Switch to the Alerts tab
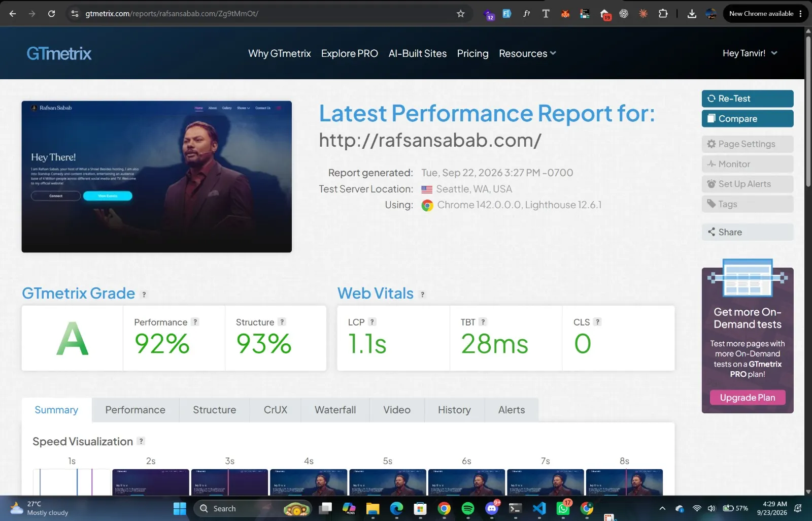The width and height of the screenshot is (812, 521). (512, 410)
